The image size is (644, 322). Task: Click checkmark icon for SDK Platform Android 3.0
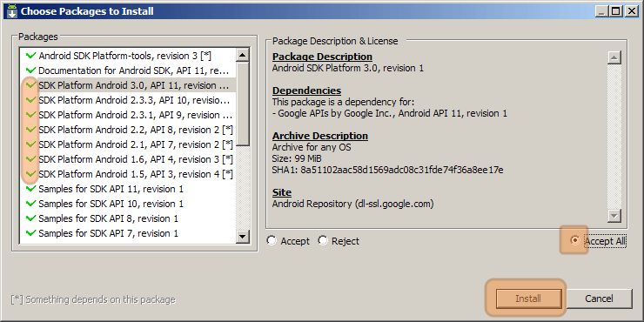pyautogui.click(x=30, y=85)
